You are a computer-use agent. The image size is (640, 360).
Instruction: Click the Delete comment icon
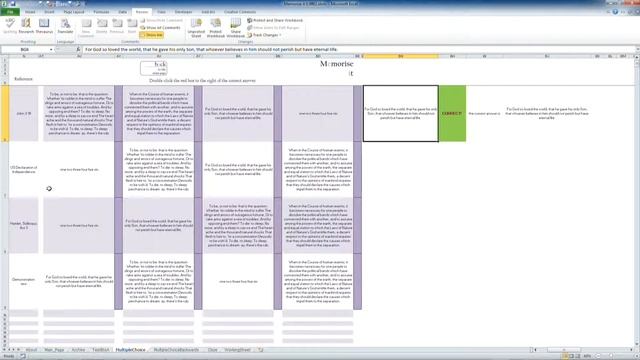(102, 26)
